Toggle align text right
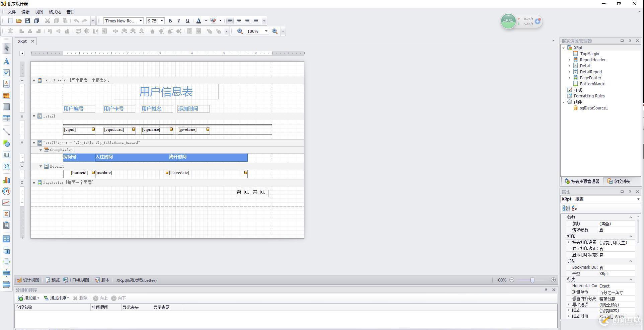This screenshot has width=644, height=330. 247,21
